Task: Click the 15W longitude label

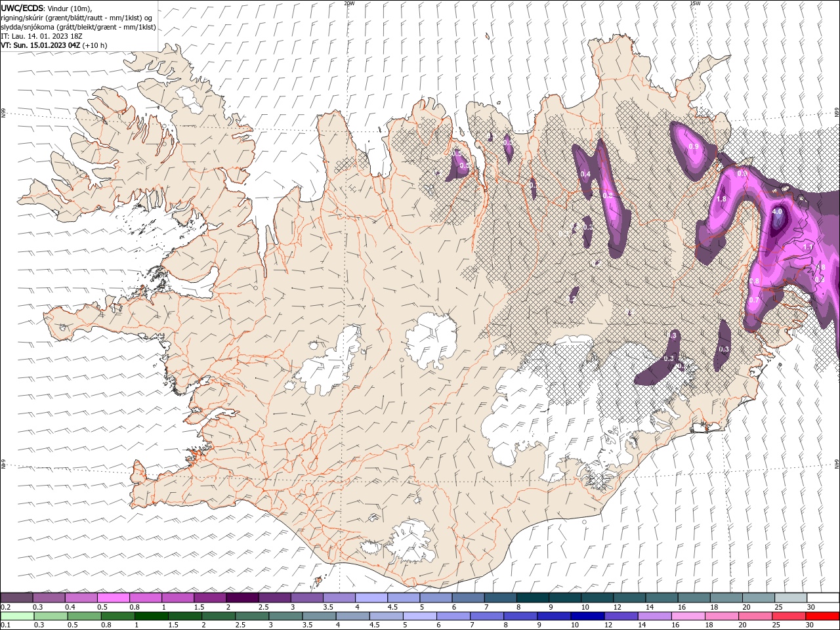Action: (x=695, y=3)
